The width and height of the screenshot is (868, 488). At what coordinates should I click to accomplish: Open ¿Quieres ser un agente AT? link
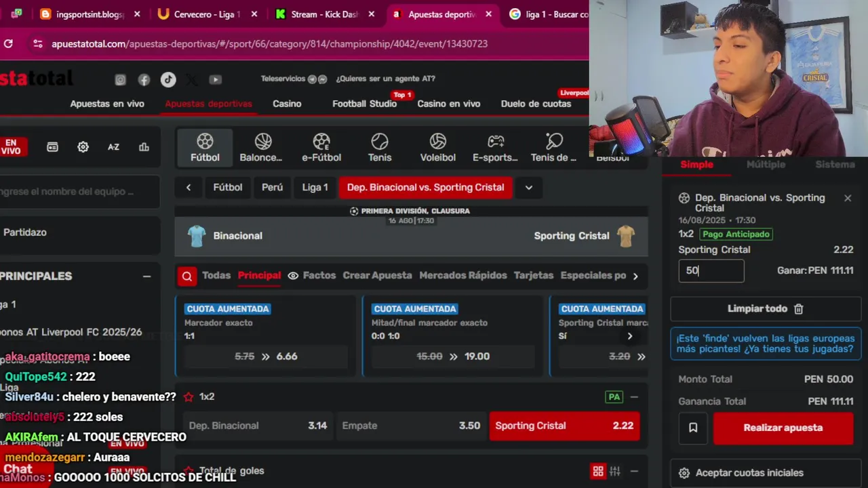click(385, 79)
